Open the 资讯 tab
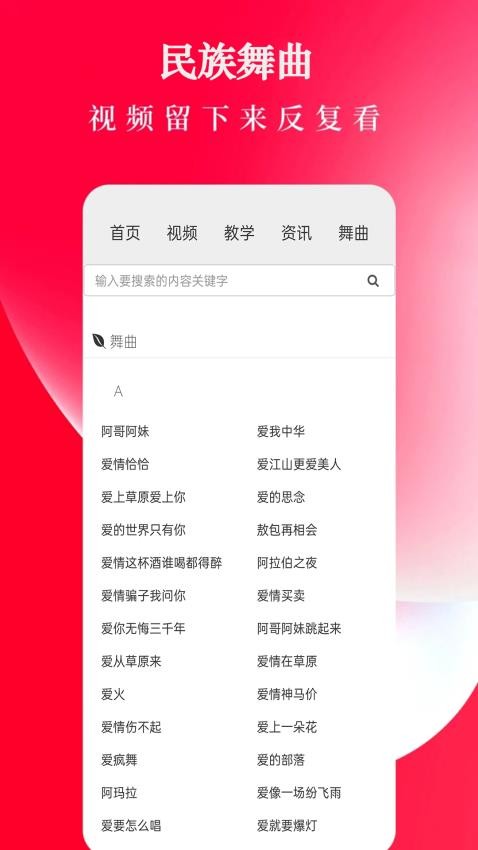 click(296, 233)
